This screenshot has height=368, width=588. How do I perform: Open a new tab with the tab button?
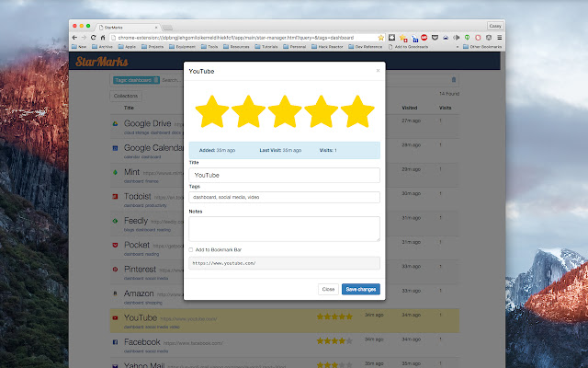[x=167, y=28]
